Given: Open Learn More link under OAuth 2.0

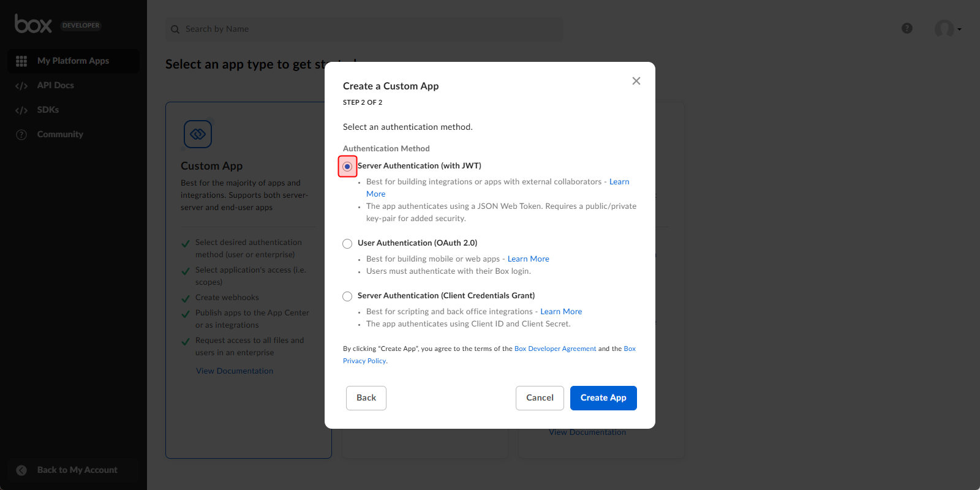Looking at the screenshot, I should pyautogui.click(x=528, y=259).
